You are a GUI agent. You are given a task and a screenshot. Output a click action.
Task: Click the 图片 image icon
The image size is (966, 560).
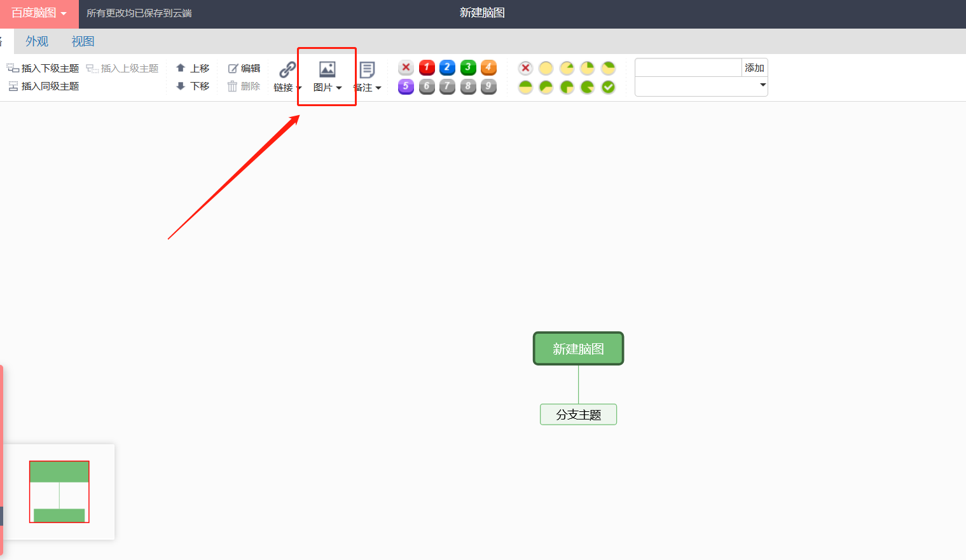point(328,69)
